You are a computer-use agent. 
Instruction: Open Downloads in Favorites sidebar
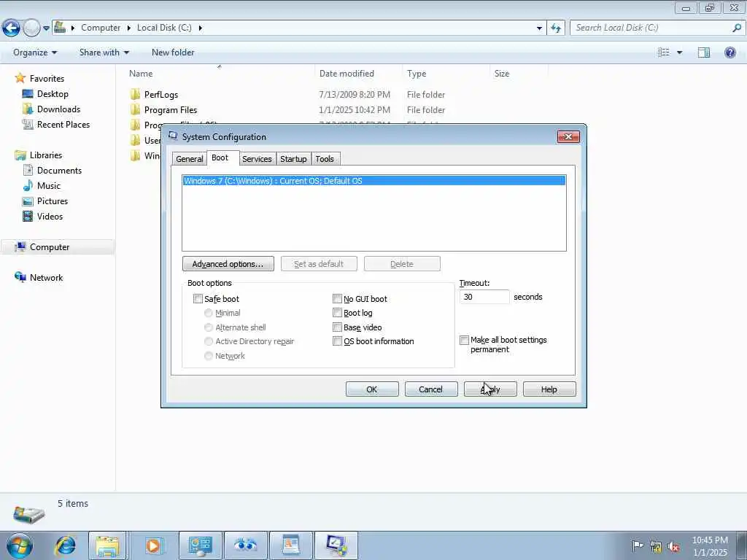coord(58,109)
